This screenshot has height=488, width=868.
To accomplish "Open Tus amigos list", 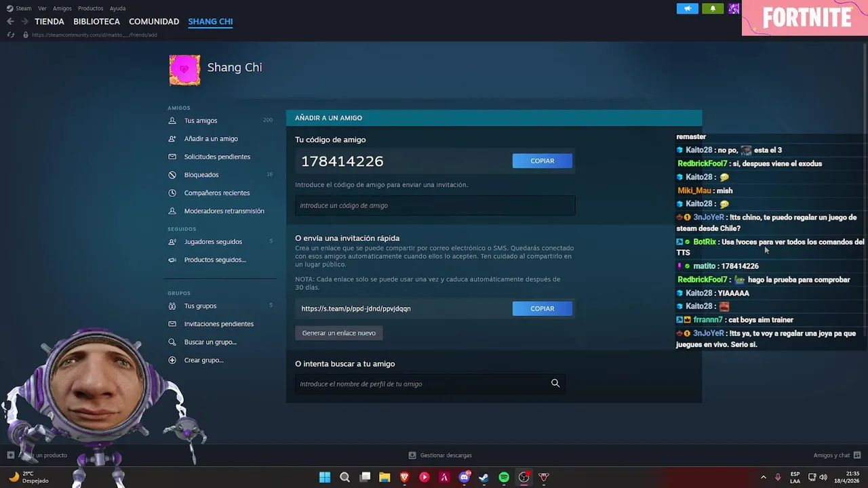I will coord(201,121).
